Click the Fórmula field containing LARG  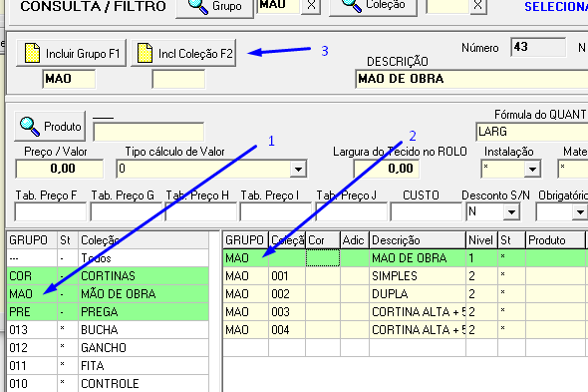pyautogui.click(x=532, y=132)
